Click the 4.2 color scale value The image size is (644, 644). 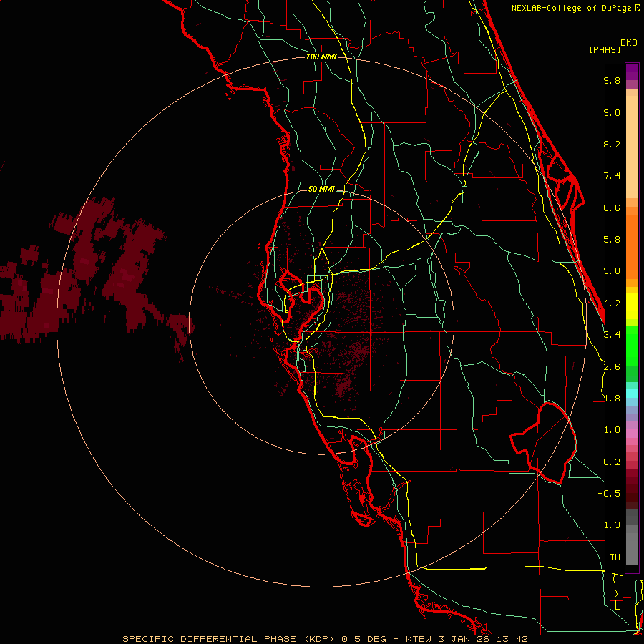612,303
